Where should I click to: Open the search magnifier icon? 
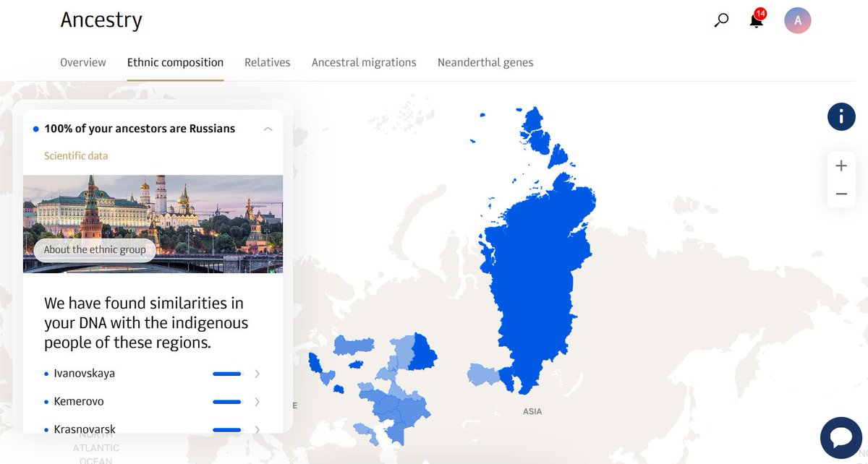click(721, 20)
